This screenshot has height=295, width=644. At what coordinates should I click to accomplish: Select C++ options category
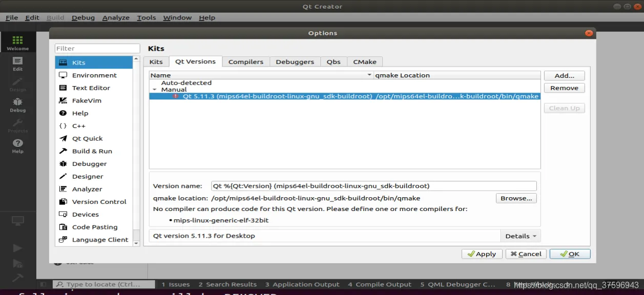(94, 126)
